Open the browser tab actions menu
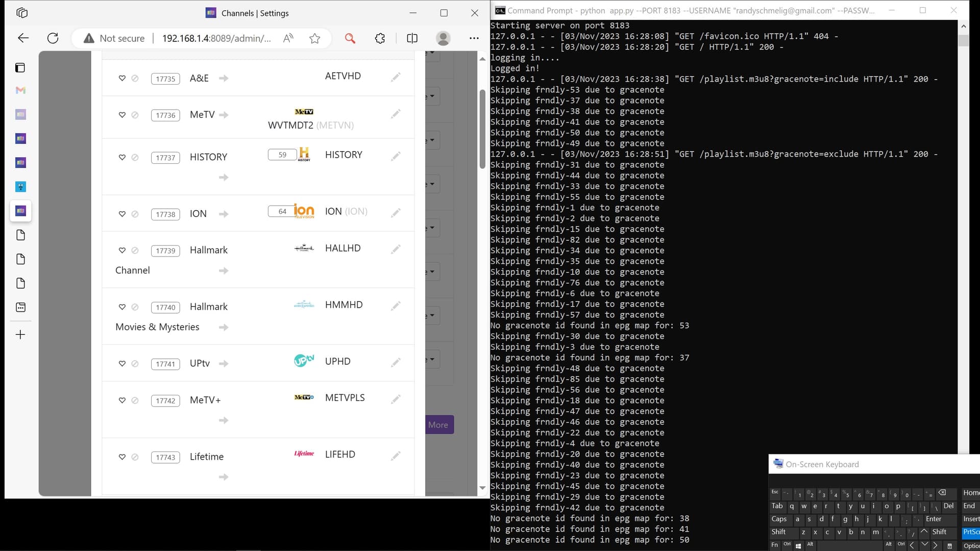 20,68
